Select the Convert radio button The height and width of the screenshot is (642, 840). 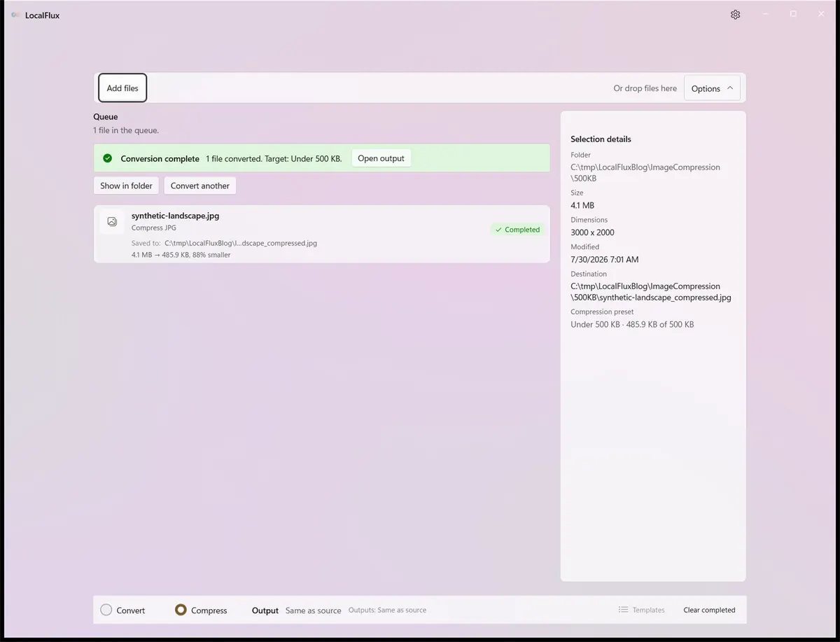(x=106, y=610)
